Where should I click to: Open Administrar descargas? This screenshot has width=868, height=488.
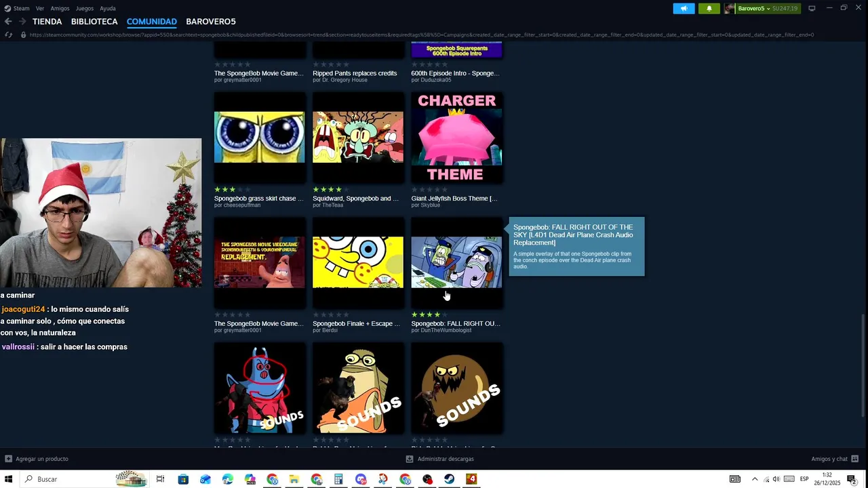click(439, 459)
